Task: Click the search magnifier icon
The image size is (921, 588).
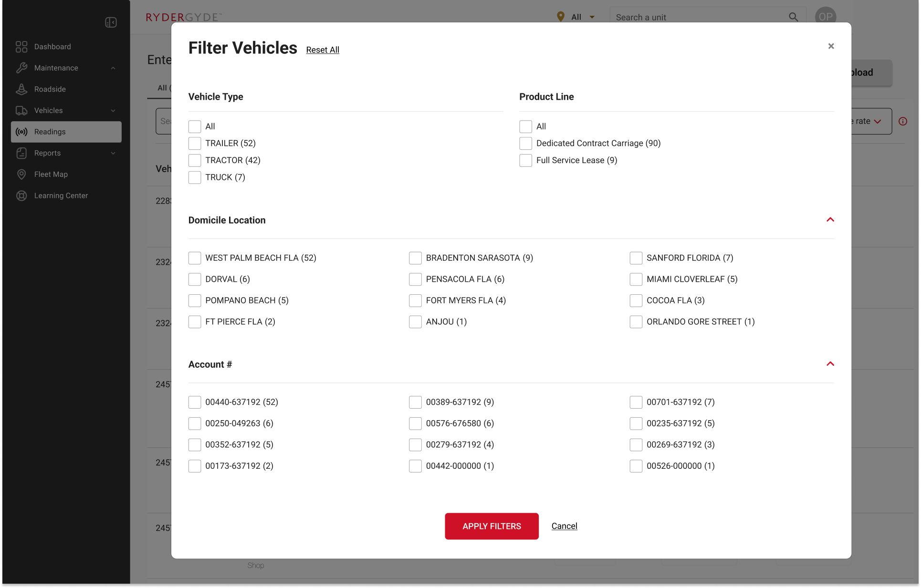Action: coord(793,17)
